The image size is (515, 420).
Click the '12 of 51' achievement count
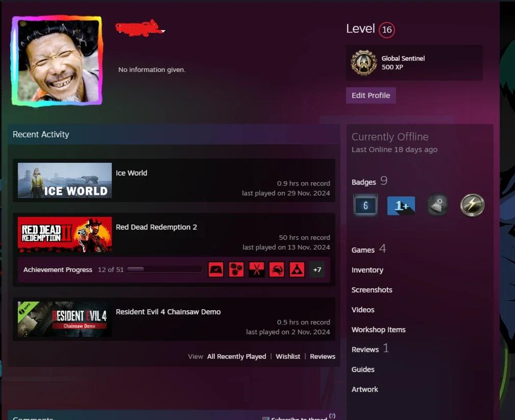pos(111,269)
